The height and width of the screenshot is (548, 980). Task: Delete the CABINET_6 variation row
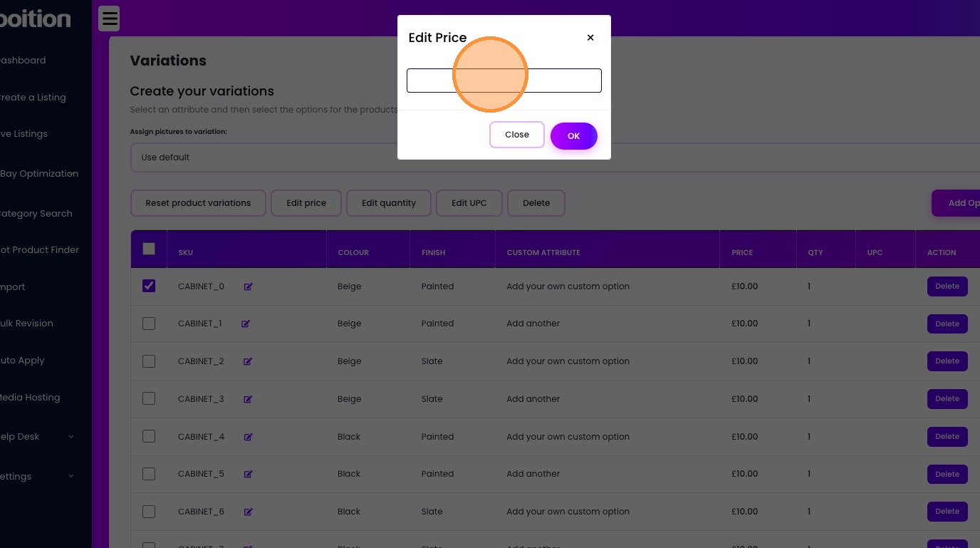[947, 512]
